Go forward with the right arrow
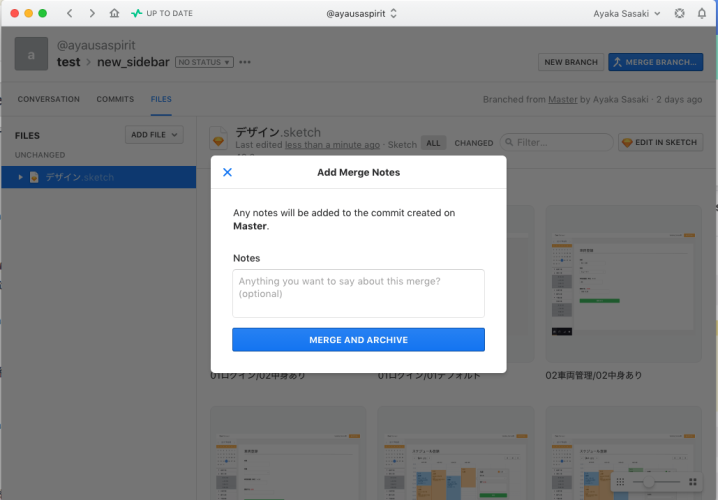The image size is (718, 500). coord(92,13)
